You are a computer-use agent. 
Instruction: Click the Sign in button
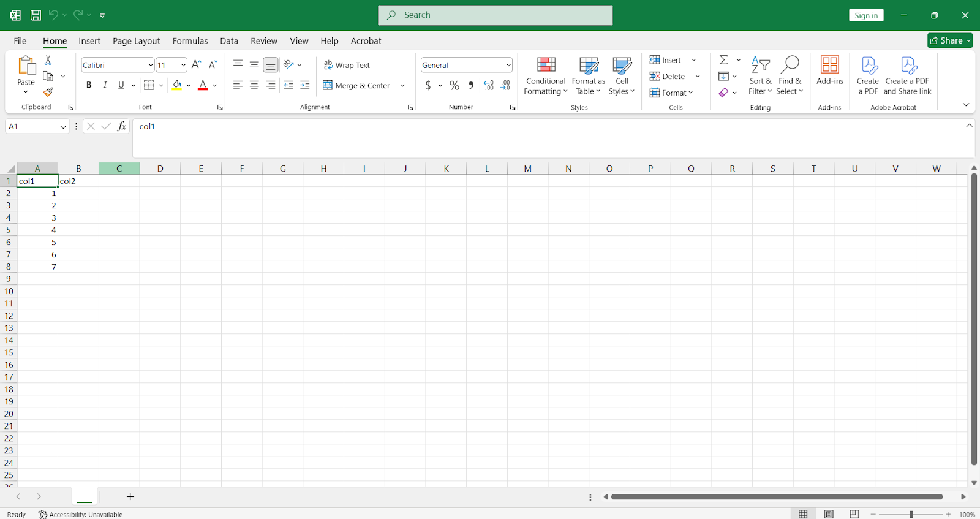865,15
